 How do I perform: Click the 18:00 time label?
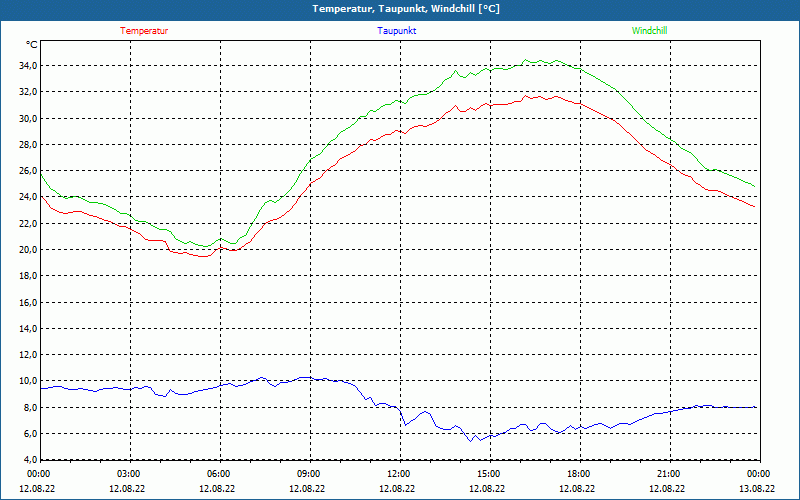(579, 474)
